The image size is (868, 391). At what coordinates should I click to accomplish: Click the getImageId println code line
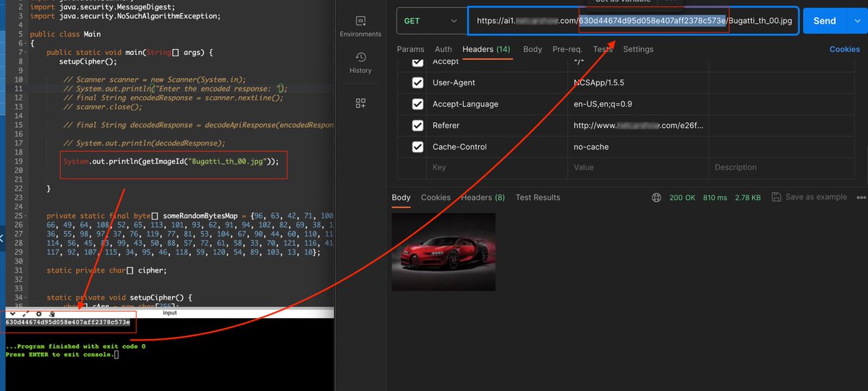[x=171, y=162]
